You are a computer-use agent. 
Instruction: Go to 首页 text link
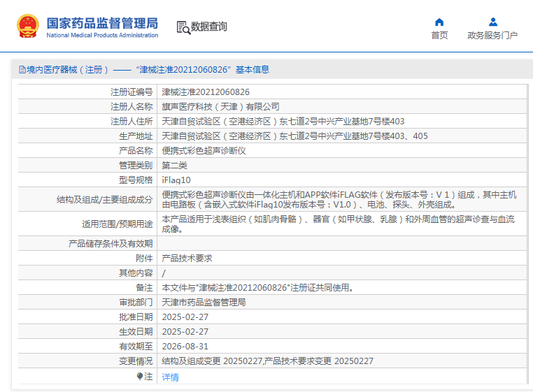[x=439, y=36]
